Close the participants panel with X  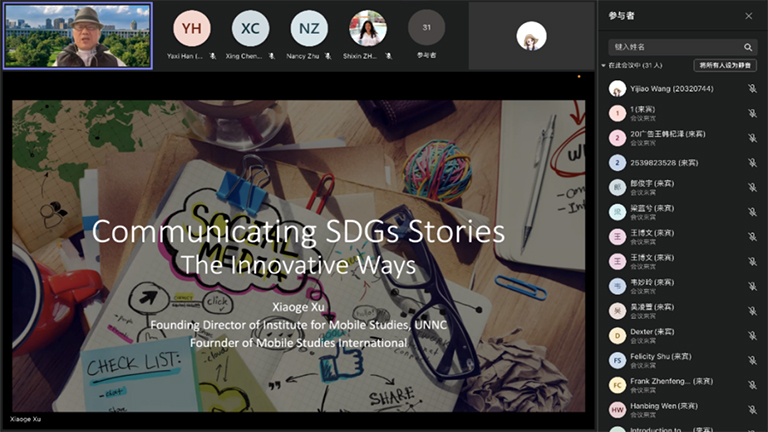[x=748, y=16]
